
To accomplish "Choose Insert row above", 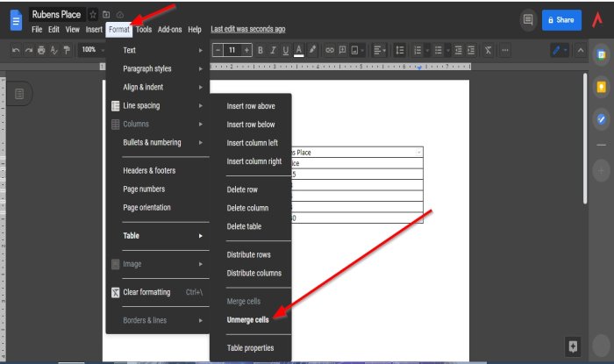I will coord(251,105).
